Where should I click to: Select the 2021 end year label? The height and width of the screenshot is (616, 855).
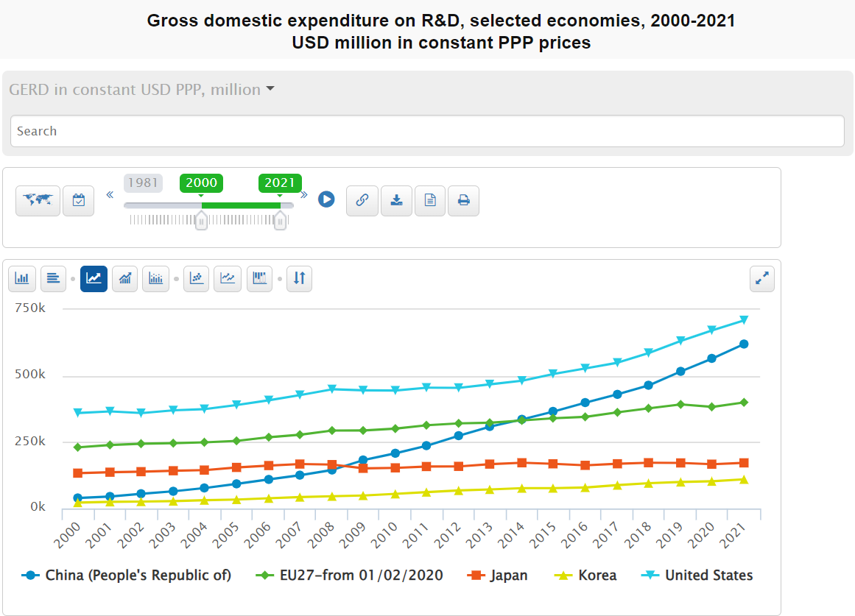click(x=280, y=183)
